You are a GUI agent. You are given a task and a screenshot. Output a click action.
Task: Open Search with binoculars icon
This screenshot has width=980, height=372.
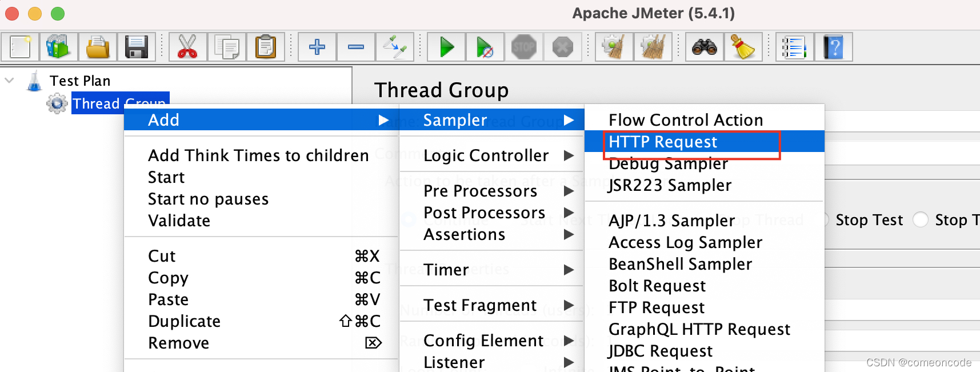tap(705, 47)
